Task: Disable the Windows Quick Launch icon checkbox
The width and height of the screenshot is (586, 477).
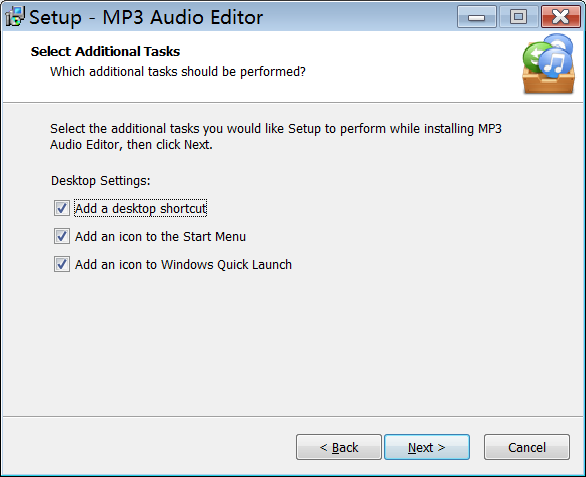Action: [x=62, y=264]
